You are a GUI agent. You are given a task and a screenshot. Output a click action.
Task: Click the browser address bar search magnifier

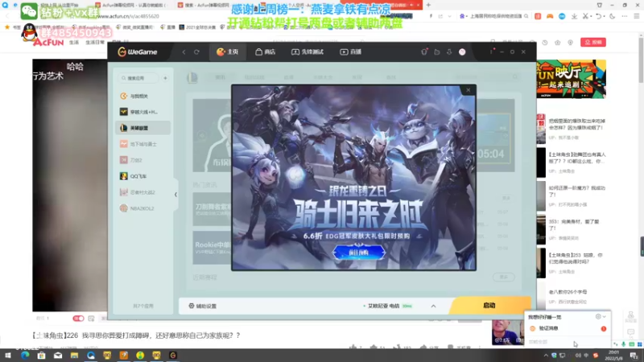point(526,16)
